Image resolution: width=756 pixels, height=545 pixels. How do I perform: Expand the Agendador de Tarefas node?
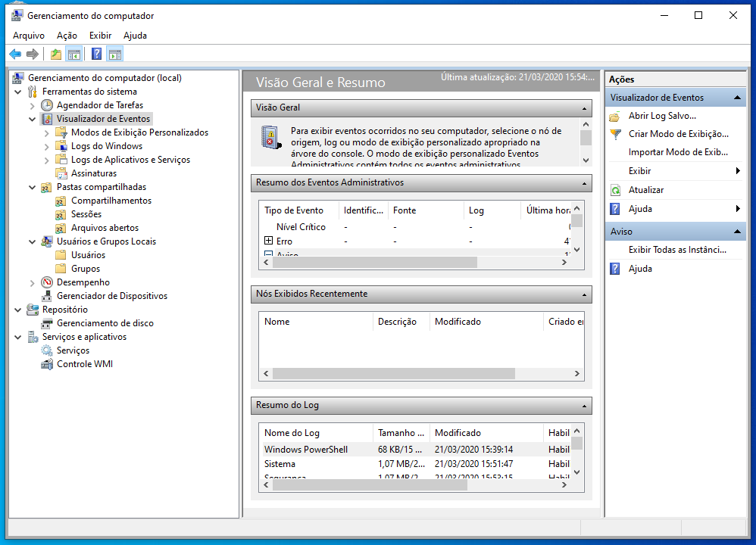(33, 105)
